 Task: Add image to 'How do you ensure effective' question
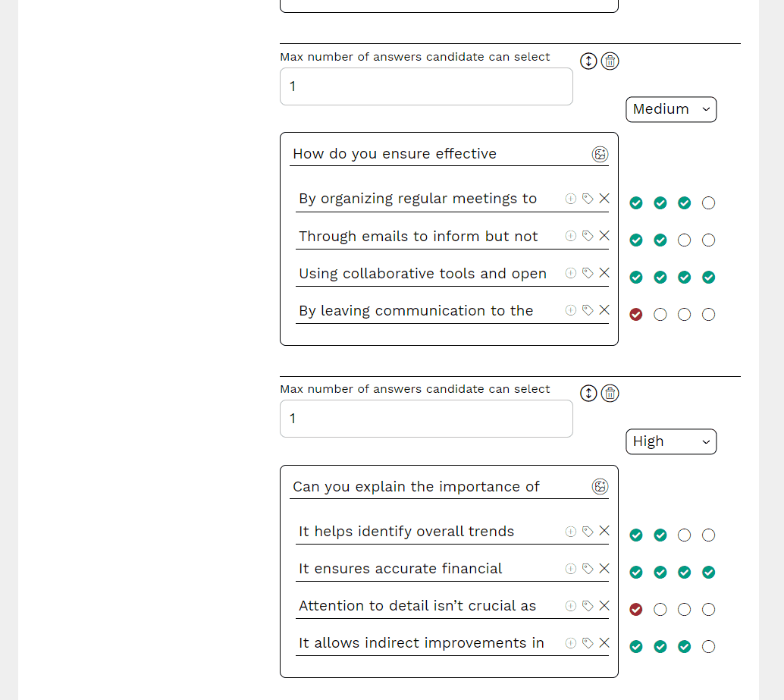(x=600, y=155)
